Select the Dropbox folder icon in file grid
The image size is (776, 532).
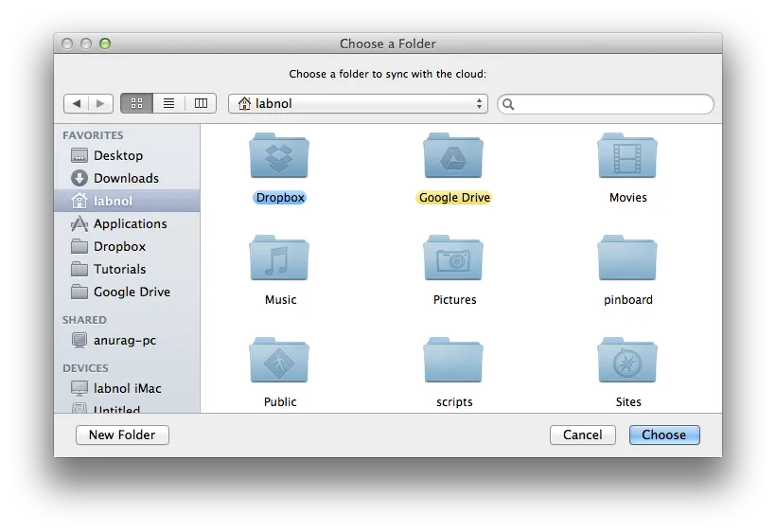(x=279, y=155)
